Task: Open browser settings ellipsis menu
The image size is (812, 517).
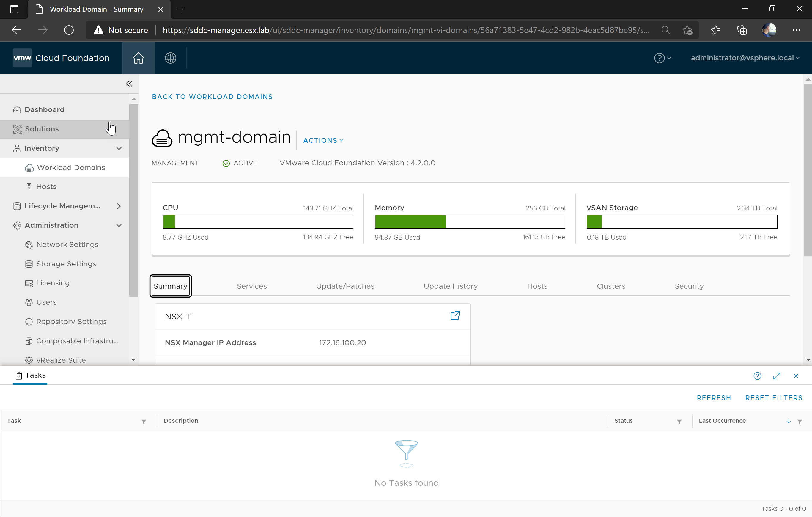Action: tap(796, 30)
